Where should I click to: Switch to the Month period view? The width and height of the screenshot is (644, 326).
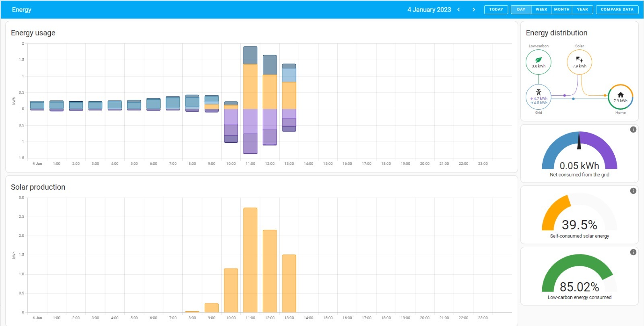click(561, 10)
